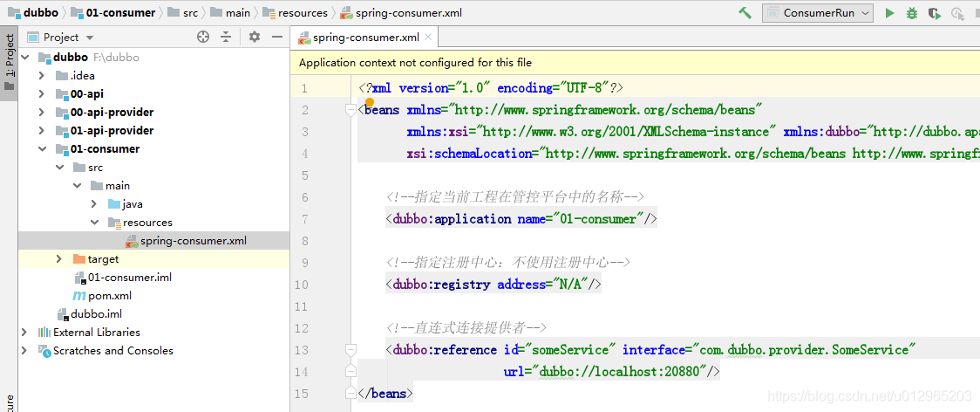
Task: Select the target folder row
Action: click(153, 258)
